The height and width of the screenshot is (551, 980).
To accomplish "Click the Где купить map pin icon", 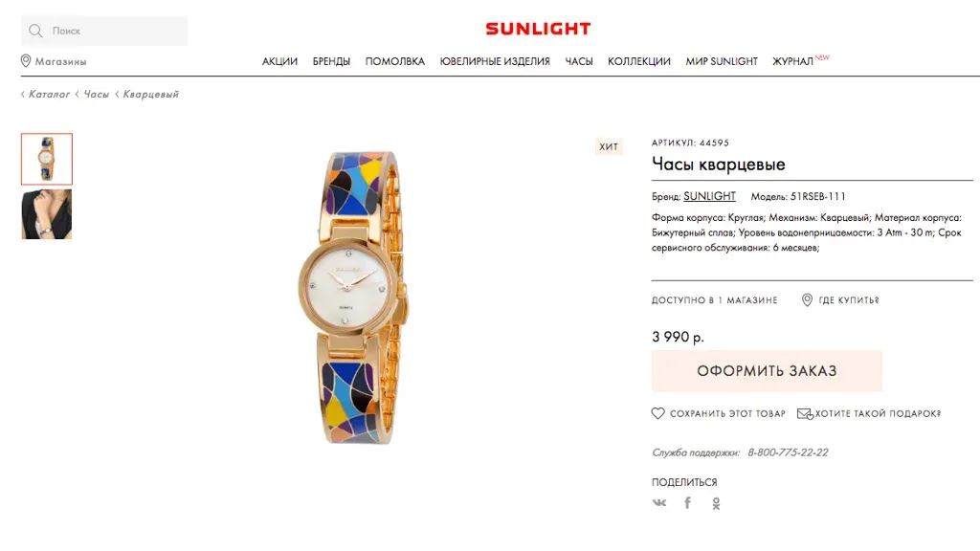I will [807, 299].
